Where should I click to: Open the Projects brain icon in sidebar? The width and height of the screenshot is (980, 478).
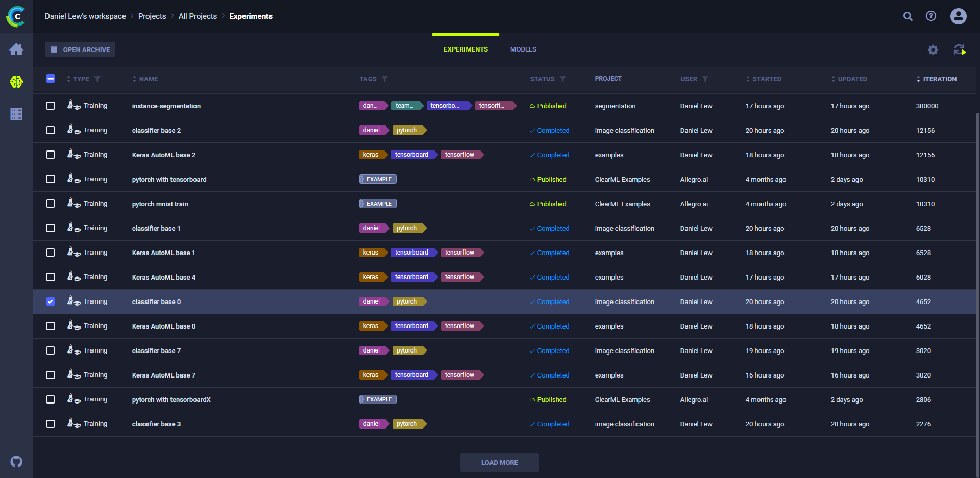click(16, 82)
